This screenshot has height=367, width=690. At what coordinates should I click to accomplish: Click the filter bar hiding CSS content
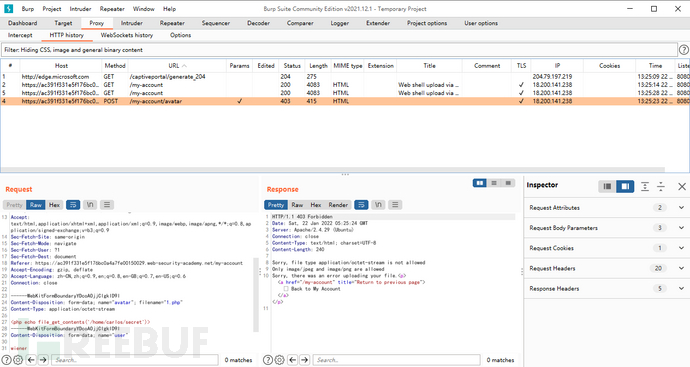coord(339,50)
